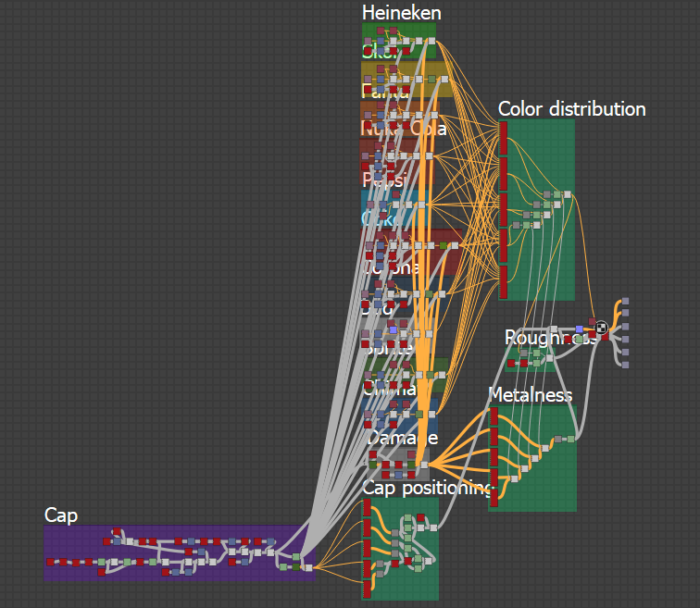
Task: Click the Metalness frame title
Action: pyautogui.click(x=531, y=395)
